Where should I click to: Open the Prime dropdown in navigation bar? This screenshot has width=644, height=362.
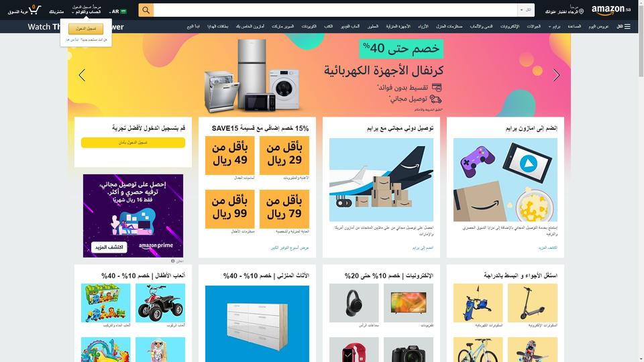[x=554, y=26]
